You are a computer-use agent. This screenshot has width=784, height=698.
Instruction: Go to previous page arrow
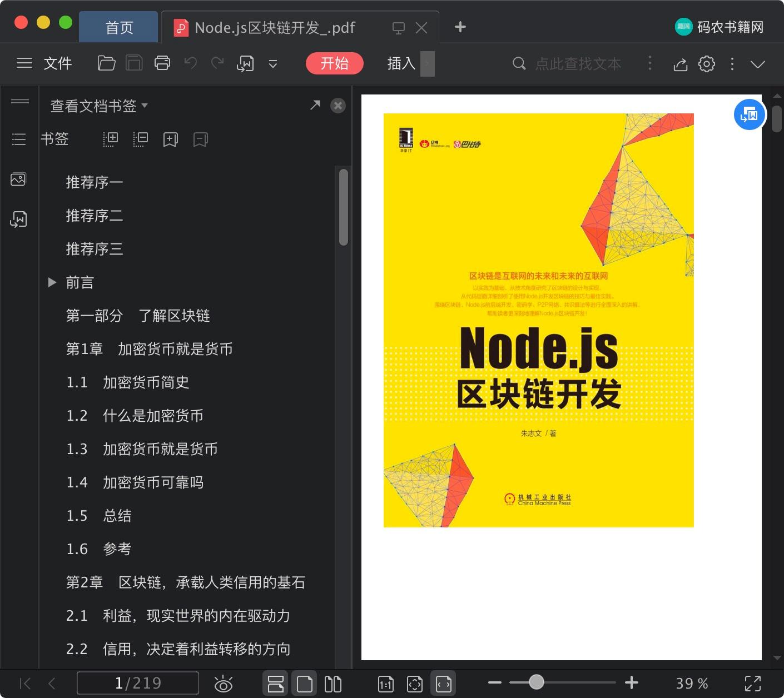tap(52, 683)
